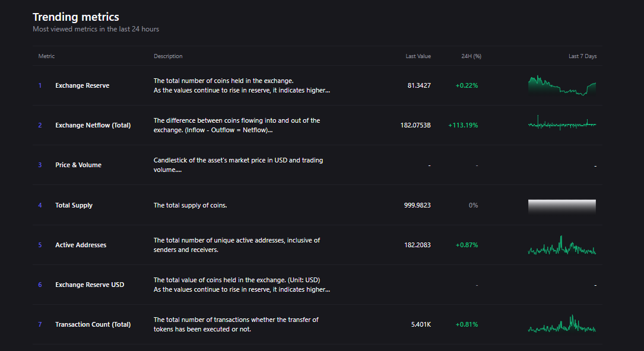
Task: Open the Exchange Netflow (Total) metric
Action: point(93,125)
